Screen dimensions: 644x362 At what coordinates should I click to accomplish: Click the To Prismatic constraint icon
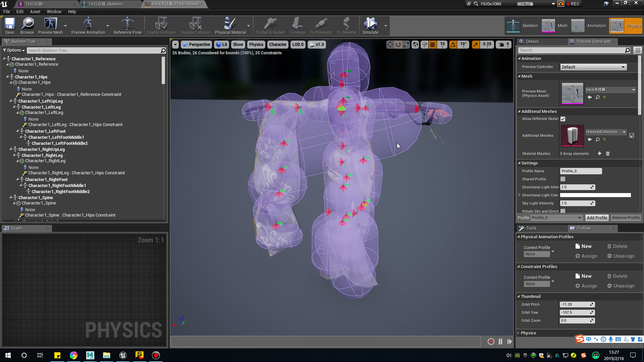321,26
